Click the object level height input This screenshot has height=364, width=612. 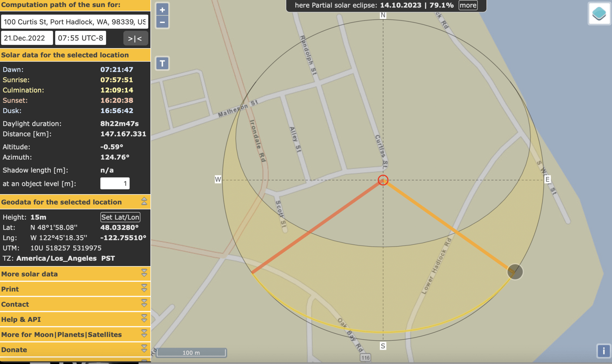[115, 183]
